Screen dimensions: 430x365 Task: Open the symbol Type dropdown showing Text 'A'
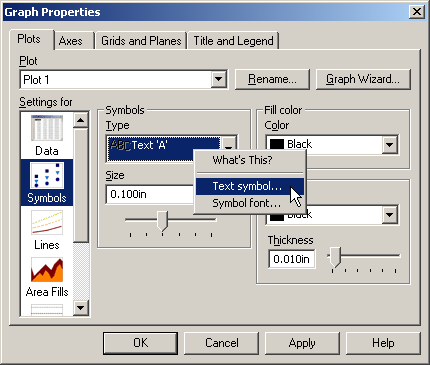[x=229, y=144]
